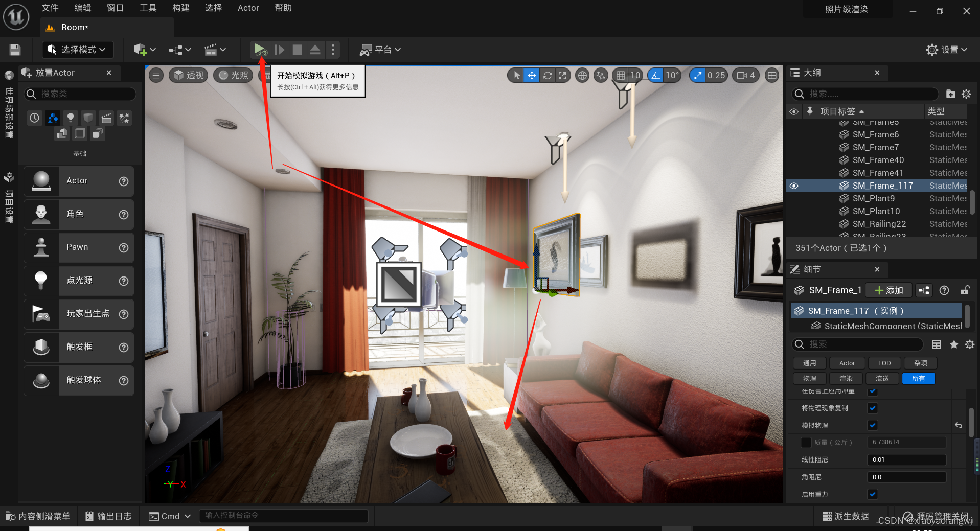Open the Settings gear dropdown

coord(947,50)
